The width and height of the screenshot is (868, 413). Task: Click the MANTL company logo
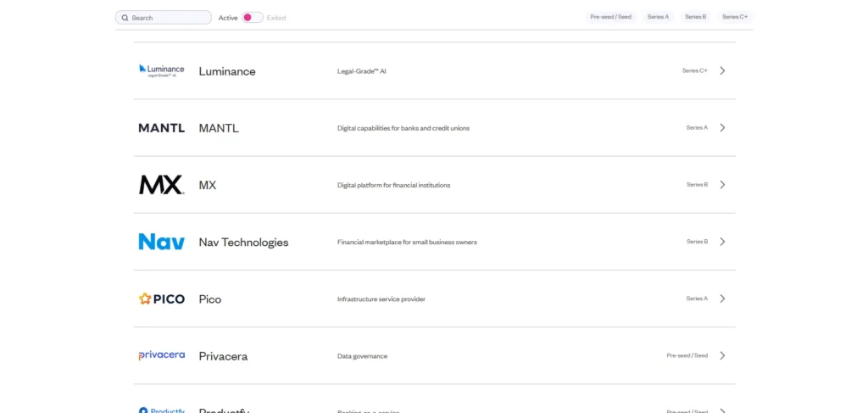click(x=161, y=128)
